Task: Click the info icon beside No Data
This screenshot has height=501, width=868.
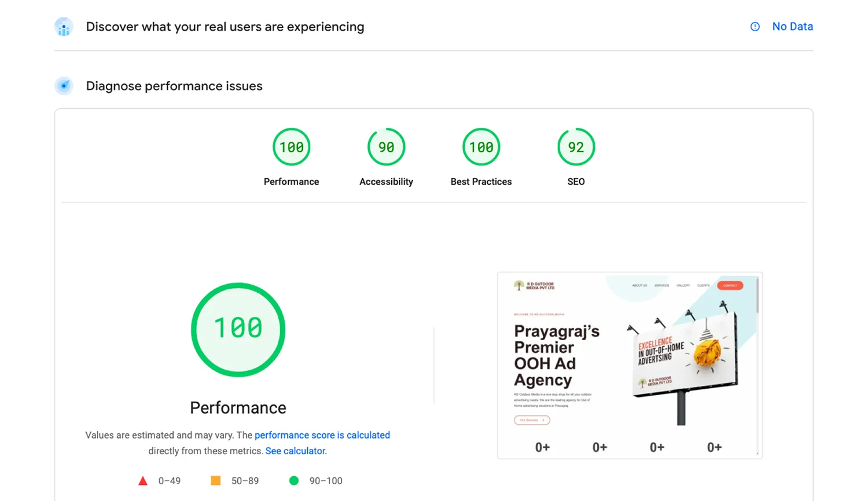Action: [x=755, y=27]
